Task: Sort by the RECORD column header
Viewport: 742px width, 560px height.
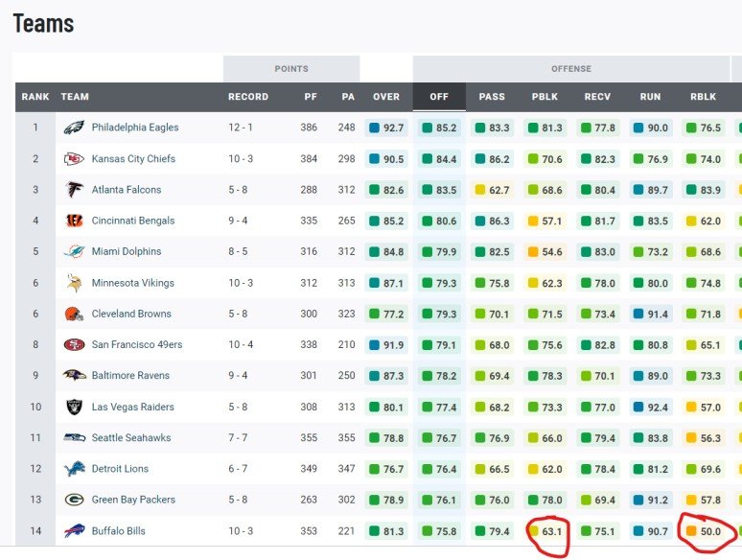Action: click(x=248, y=97)
